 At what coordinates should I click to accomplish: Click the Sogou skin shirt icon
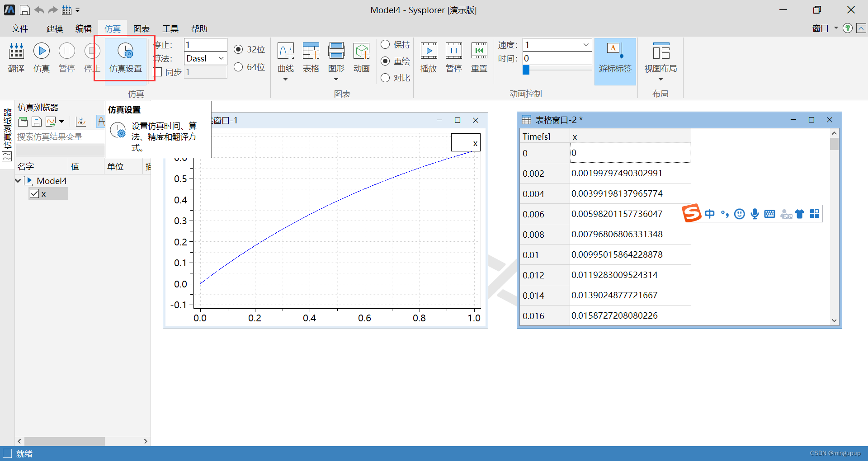tap(800, 214)
